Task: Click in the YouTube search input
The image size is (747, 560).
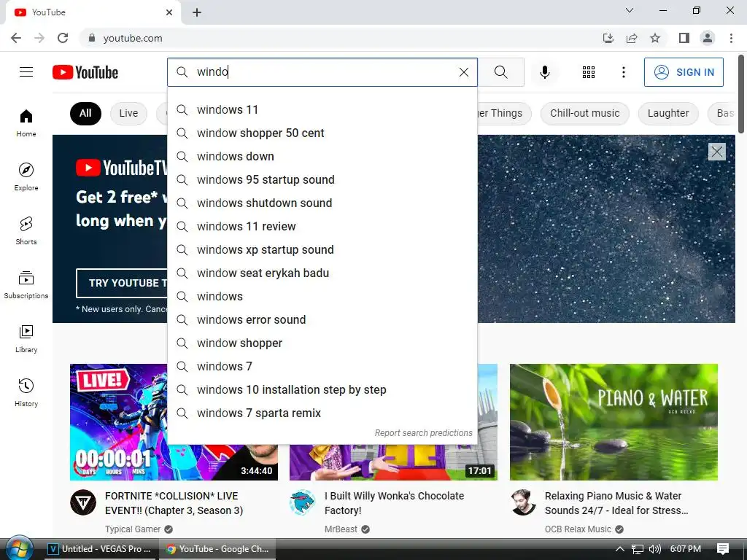Action: 324,72
